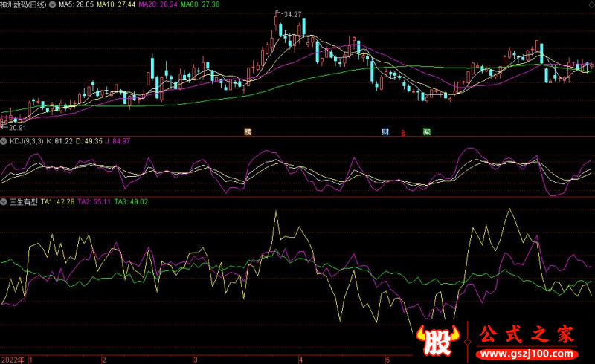Click the month 3 marker on time axis

pos(196,360)
